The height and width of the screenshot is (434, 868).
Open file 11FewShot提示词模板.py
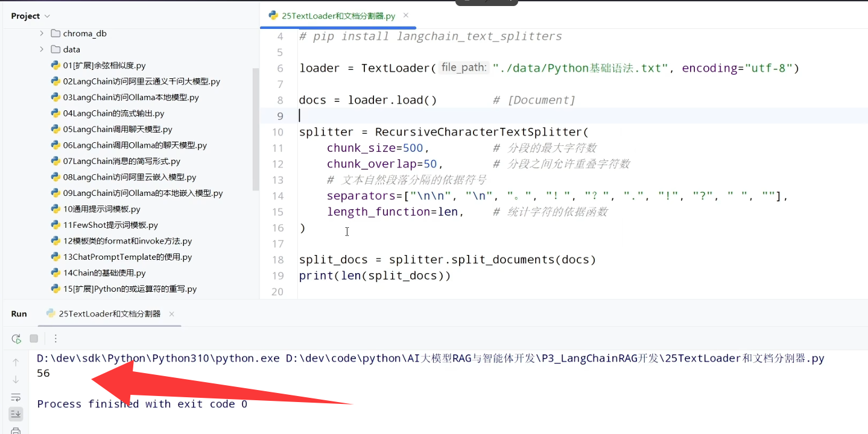(x=104, y=225)
